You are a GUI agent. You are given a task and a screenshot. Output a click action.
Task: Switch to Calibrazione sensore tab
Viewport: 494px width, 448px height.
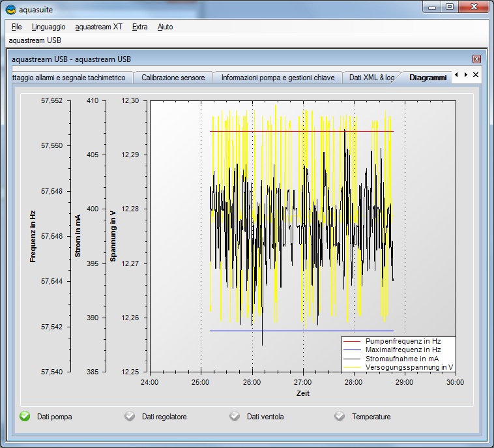point(173,78)
